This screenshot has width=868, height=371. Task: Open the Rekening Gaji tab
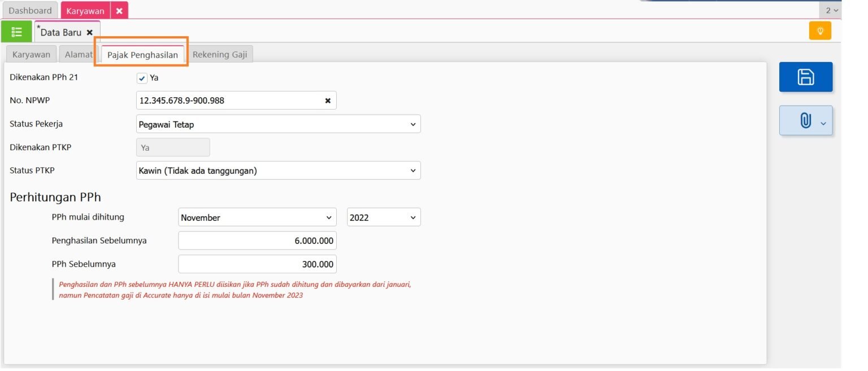click(220, 55)
